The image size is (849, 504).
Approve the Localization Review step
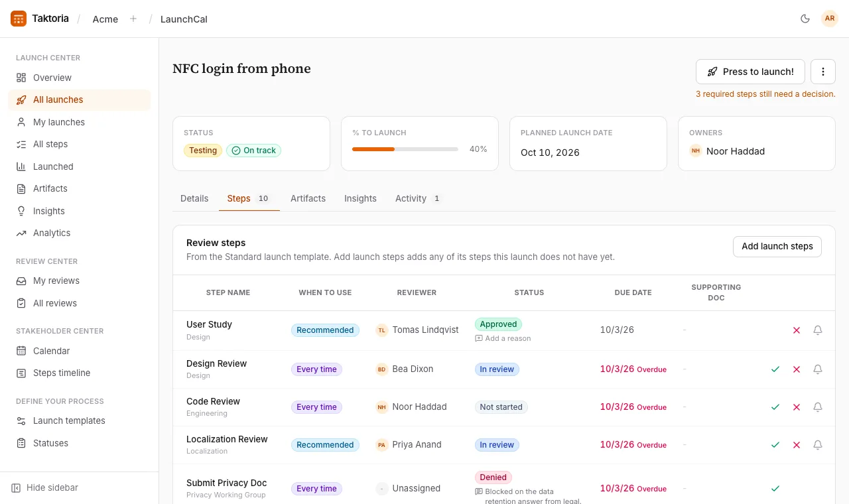pos(775,445)
